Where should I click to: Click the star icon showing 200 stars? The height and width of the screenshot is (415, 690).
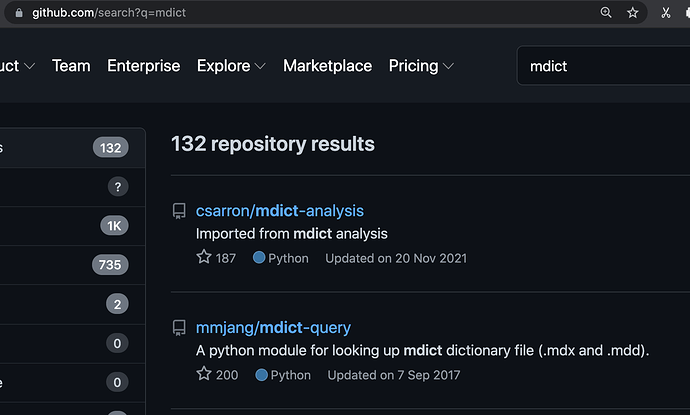pyautogui.click(x=204, y=374)
